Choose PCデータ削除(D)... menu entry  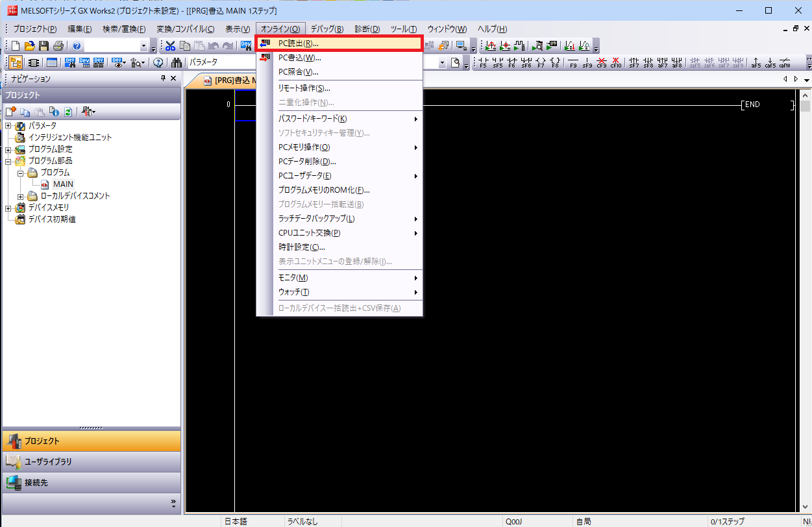(339, 162)
